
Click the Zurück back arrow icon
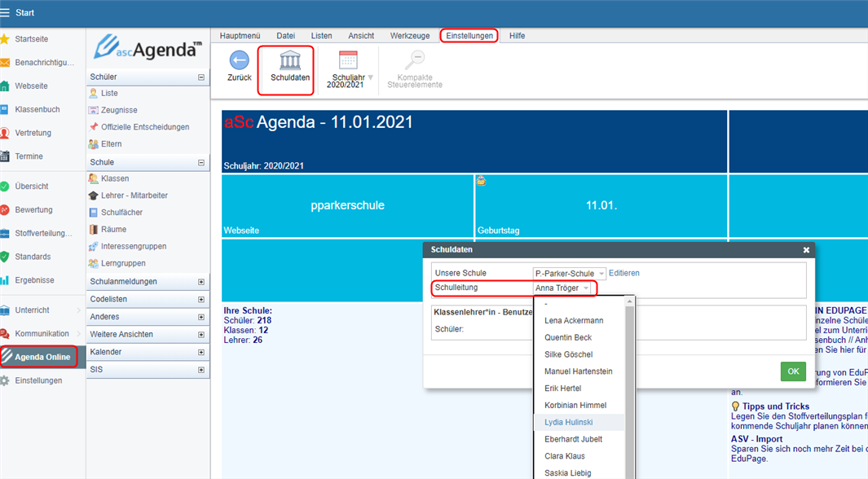[239, 60]
